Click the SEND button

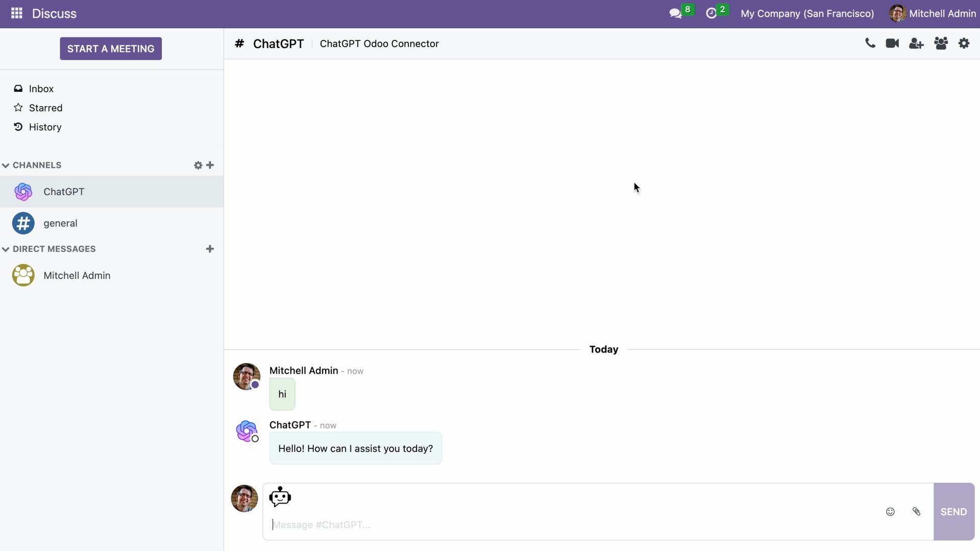(x=953, y=512)
